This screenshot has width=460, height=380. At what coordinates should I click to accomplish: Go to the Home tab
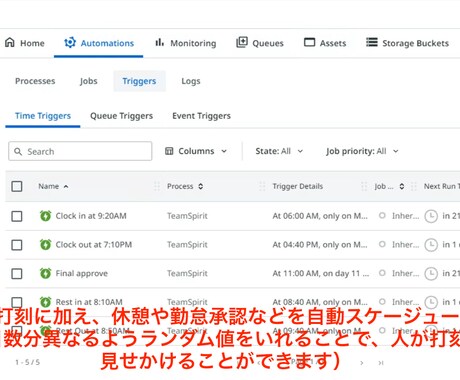[x=25, y=43]
